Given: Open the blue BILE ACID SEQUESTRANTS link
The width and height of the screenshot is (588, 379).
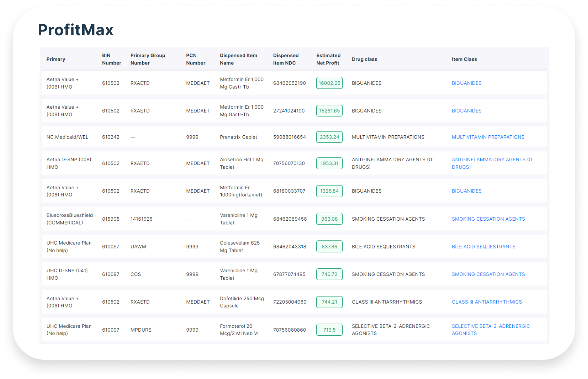Looking at the screenshot, I should click(483, 247).
